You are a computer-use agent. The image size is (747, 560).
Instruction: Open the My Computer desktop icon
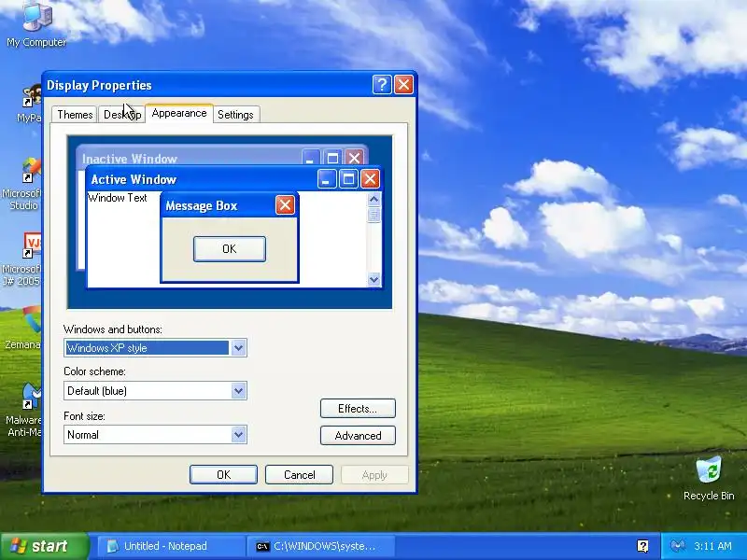pos(36,24)
